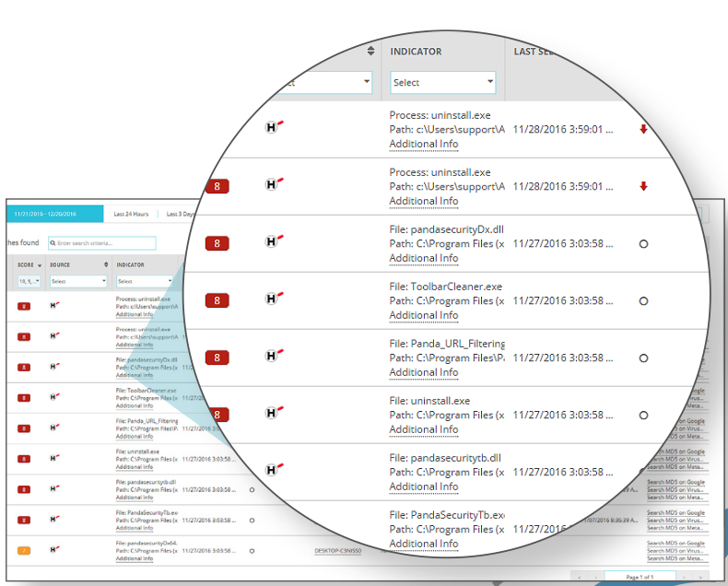Jump to the first page with the double arrow

pyautogui.click(x=579, y=577)
